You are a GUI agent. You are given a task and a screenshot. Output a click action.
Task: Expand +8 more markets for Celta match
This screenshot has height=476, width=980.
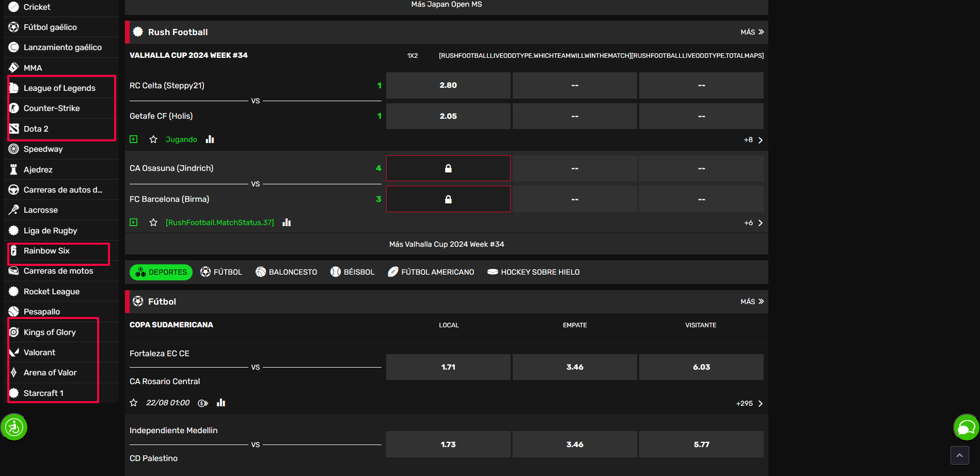(753, 140)
